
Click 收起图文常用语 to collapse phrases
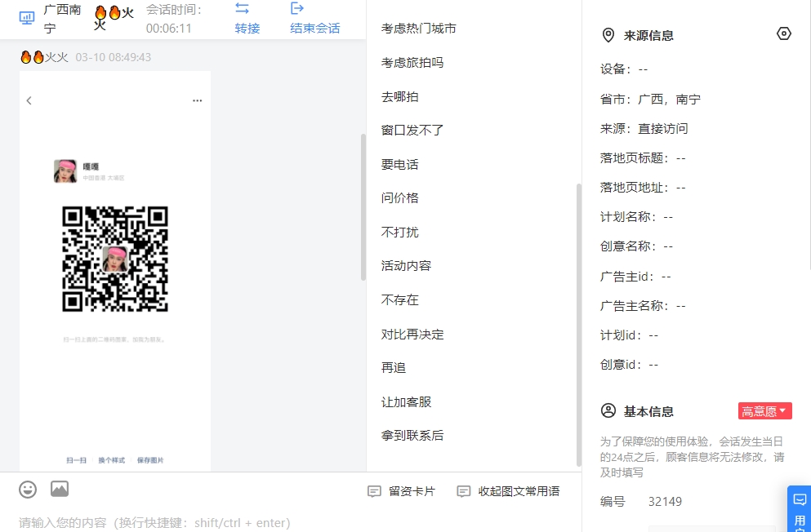click(508, 491)
